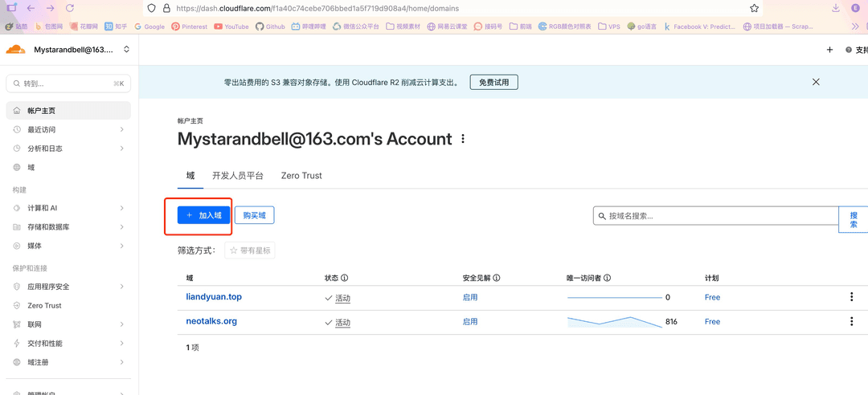
Task: Open 视频素材 bookmark folder
Action: coord(403,26)
